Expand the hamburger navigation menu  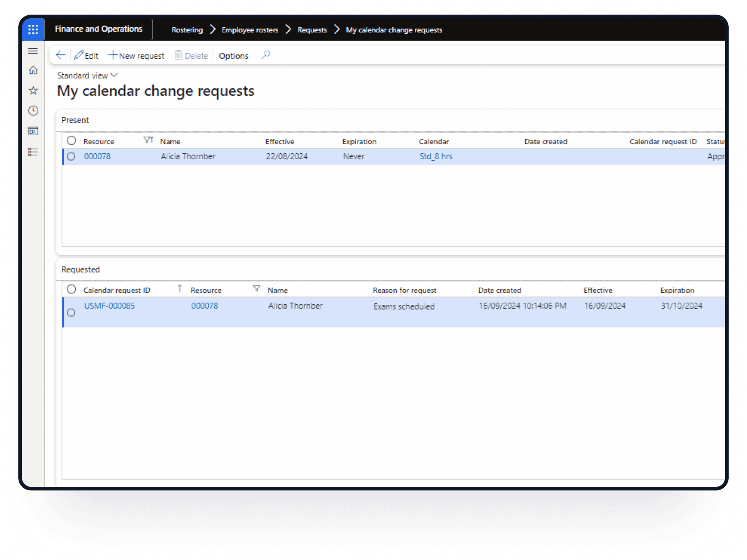[33, 51]
